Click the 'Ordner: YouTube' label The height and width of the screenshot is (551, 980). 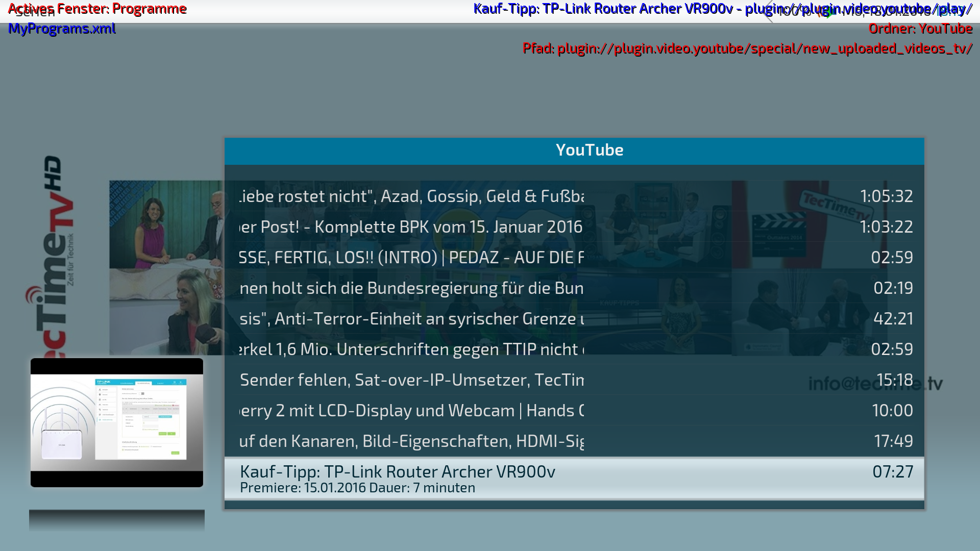[x=920, y=29]
